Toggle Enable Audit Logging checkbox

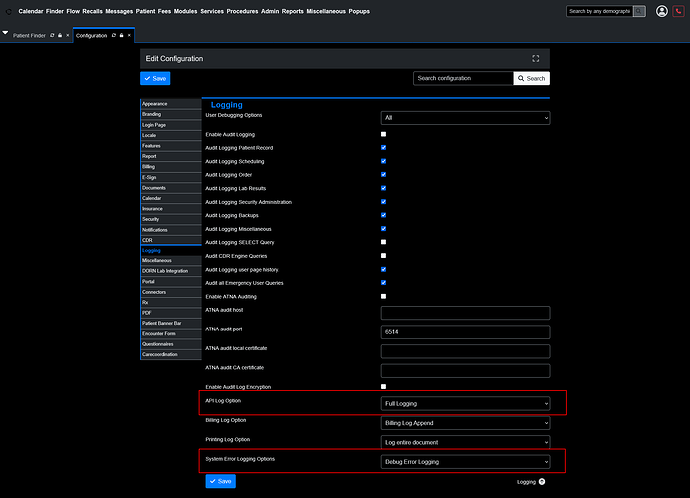tap(383, 134)
